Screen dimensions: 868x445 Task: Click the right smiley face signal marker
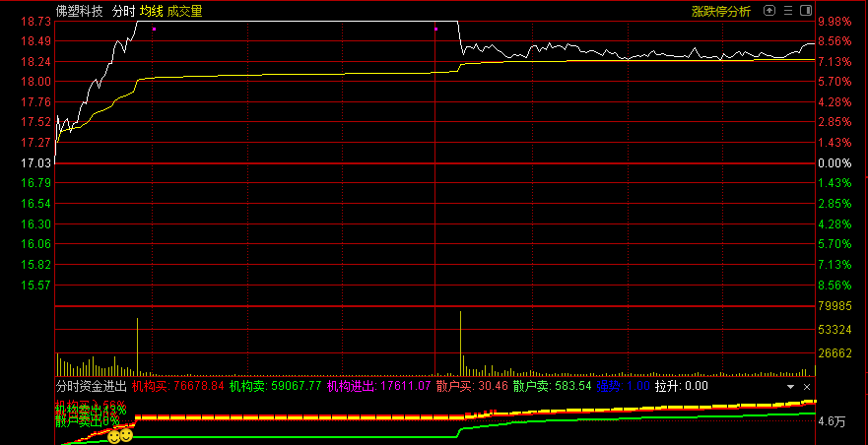click(127, 434)
